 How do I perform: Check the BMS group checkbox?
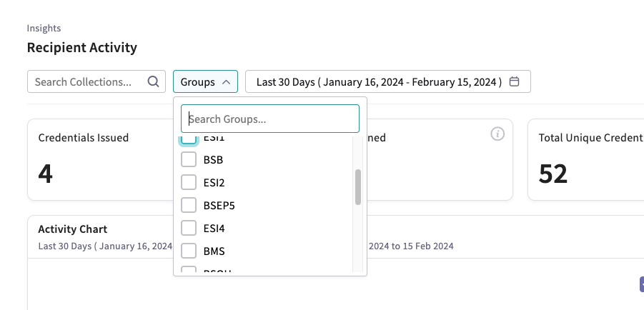coord(189,251)
